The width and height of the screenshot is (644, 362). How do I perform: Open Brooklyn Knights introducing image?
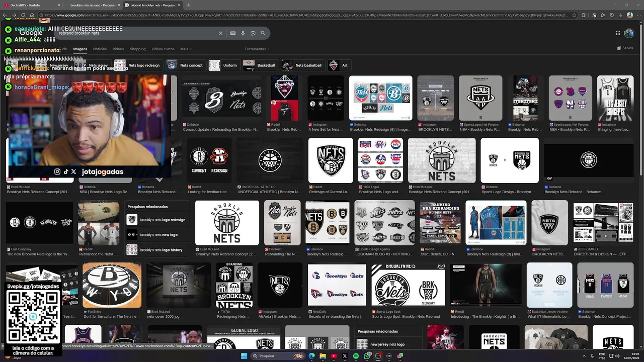click(486, 285)
